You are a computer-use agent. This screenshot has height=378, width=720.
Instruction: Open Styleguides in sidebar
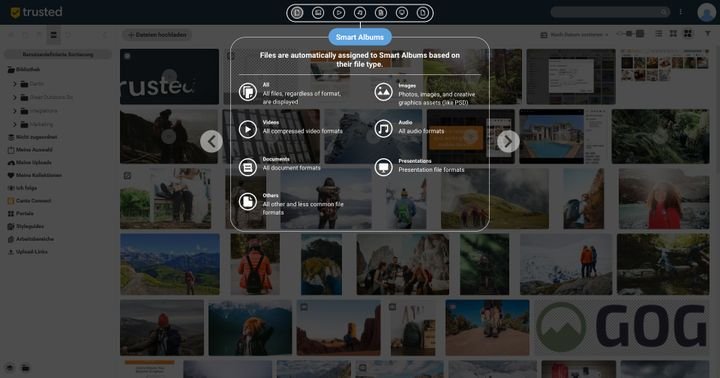click(x=26, y=226)
